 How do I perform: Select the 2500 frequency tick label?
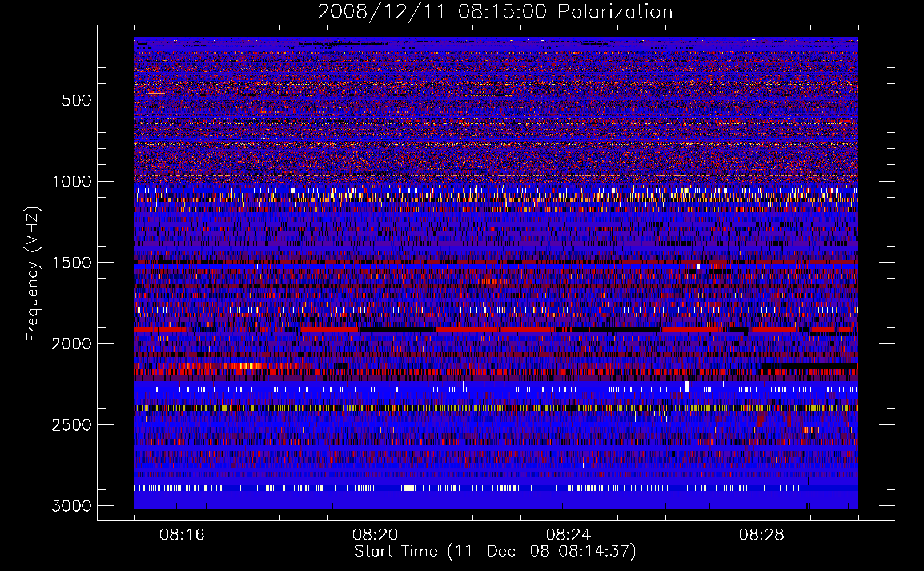pos(71,425)
